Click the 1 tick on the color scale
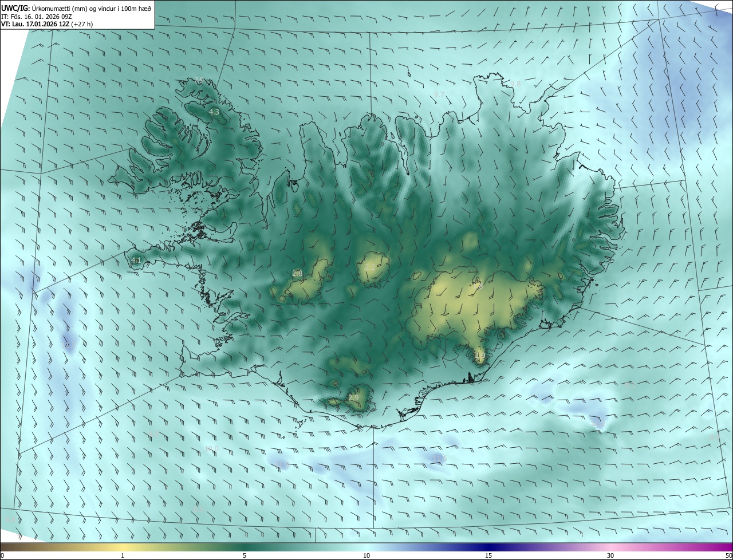Image resolution: width=733 pixels, height=560 pixels. coord(123,555)
